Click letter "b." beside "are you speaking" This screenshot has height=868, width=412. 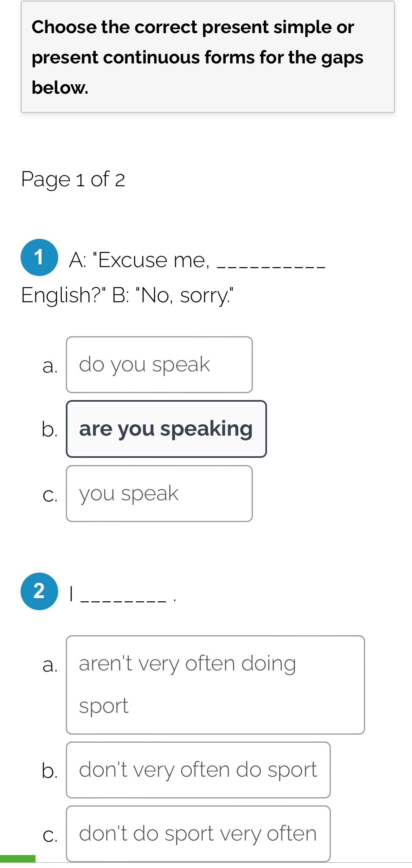(49, 429)
